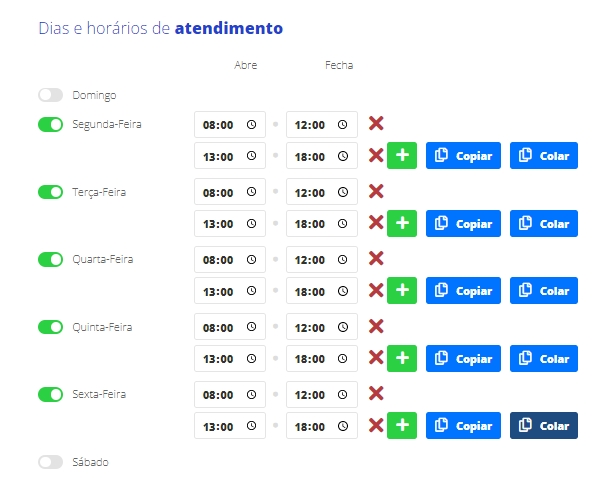Remove Quinta-Feira morning time slot

coord(376,326)
